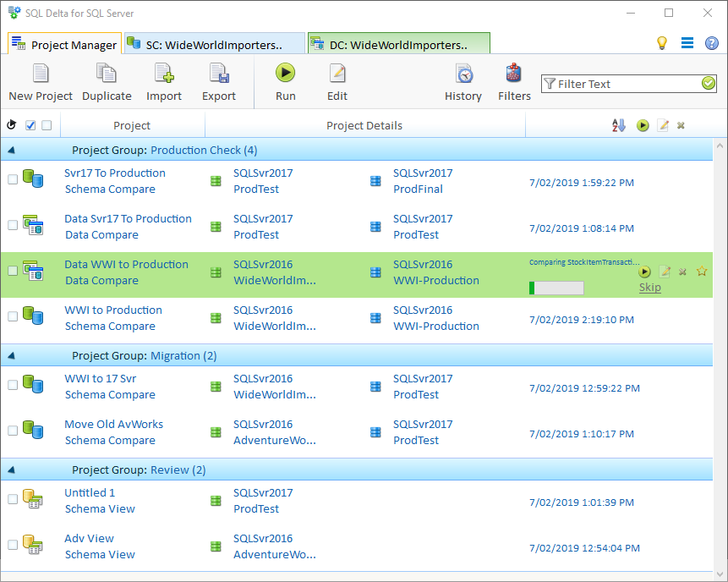Click the Project column header
728x582 pixels.
pos(132,125)
